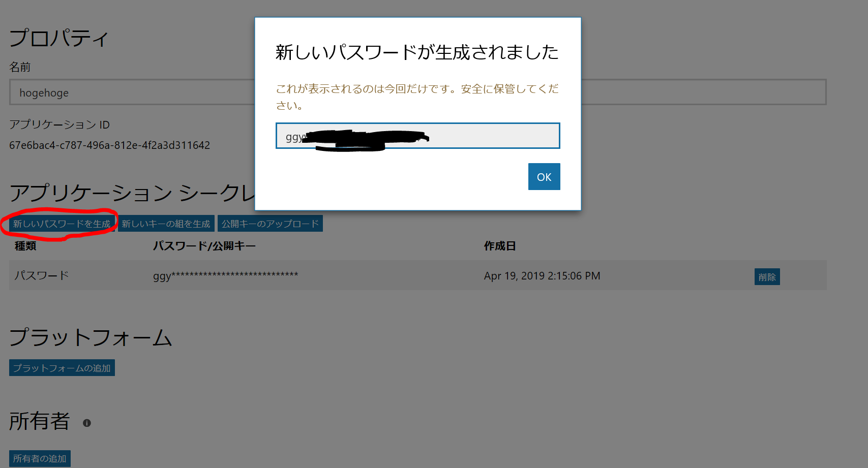Click the info icon next to 所有者

click(86, 423)
